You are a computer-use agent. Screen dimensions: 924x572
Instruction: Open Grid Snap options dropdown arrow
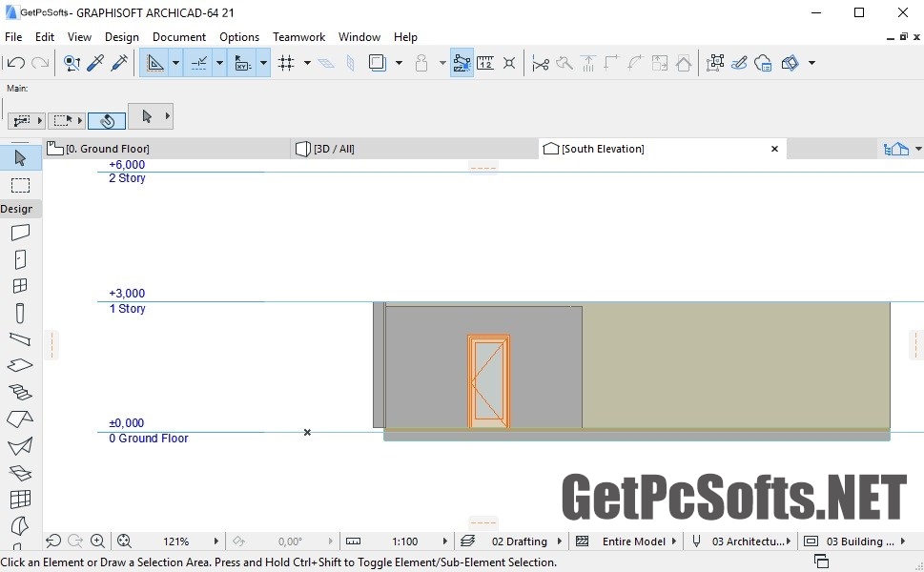pos(307,62)
